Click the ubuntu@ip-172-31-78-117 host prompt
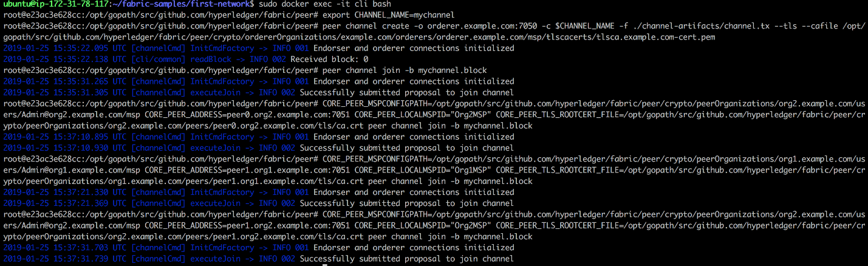The image size is (868, 266). coord(53,5)
